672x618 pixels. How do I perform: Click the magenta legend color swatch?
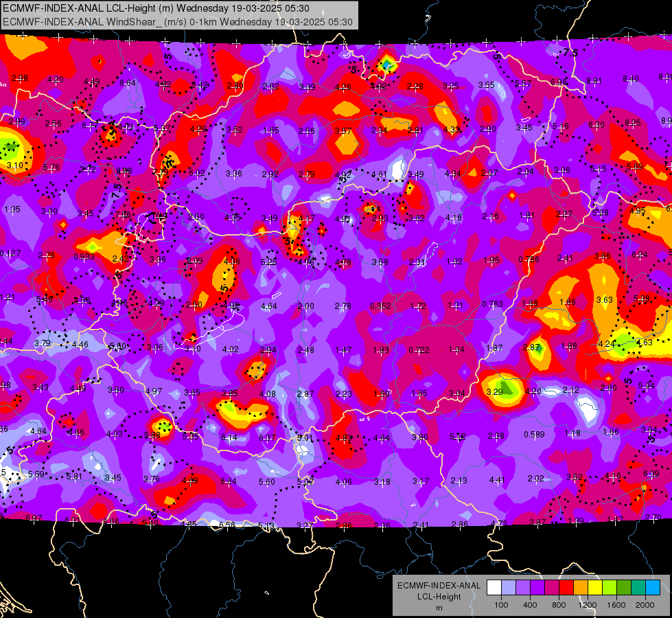click(552, 588)
